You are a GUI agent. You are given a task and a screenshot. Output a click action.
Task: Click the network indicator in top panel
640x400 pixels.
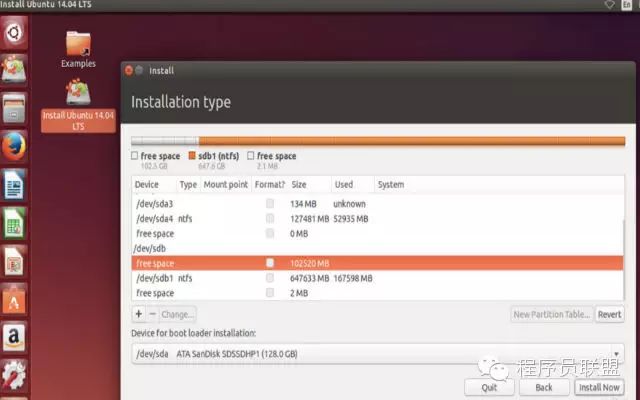pyautogui.click(x=609, y=4)
